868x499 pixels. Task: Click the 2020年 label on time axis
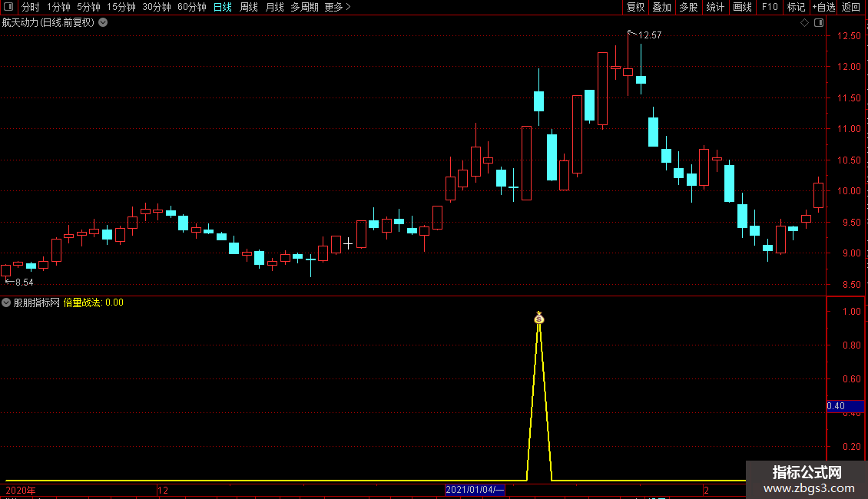pos(21,490)
